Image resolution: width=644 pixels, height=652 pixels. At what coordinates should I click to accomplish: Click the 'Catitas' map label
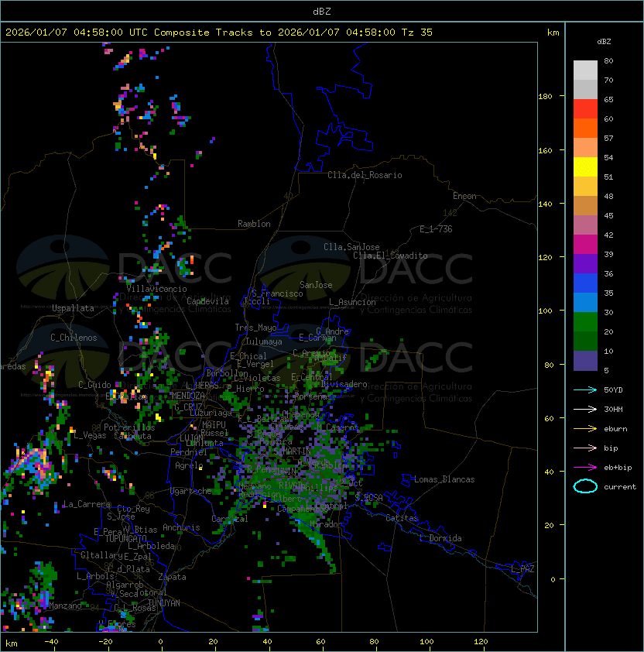pyautogui.click(x=402, y=518)
